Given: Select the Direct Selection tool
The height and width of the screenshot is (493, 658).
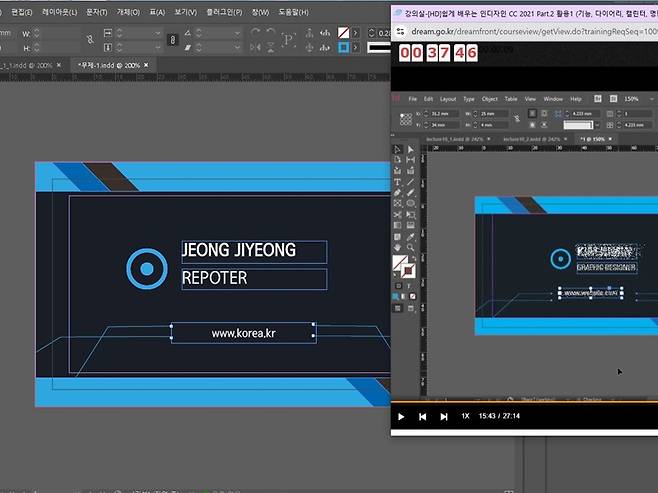Looking at the screenshot, I should coord(411,149).
